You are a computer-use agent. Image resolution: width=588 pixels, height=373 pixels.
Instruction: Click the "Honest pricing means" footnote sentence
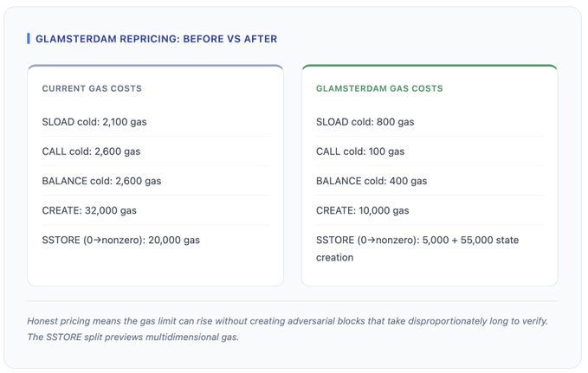(x=287, y=321)
